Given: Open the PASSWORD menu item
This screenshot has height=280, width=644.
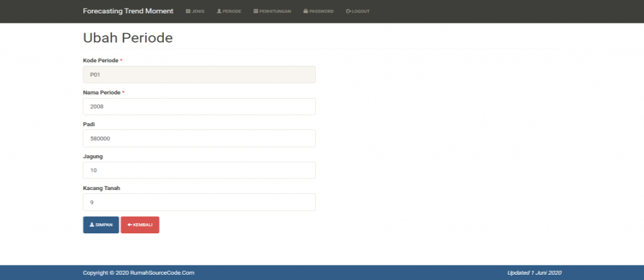Looking at the screenshot, I should coord(318,11).
